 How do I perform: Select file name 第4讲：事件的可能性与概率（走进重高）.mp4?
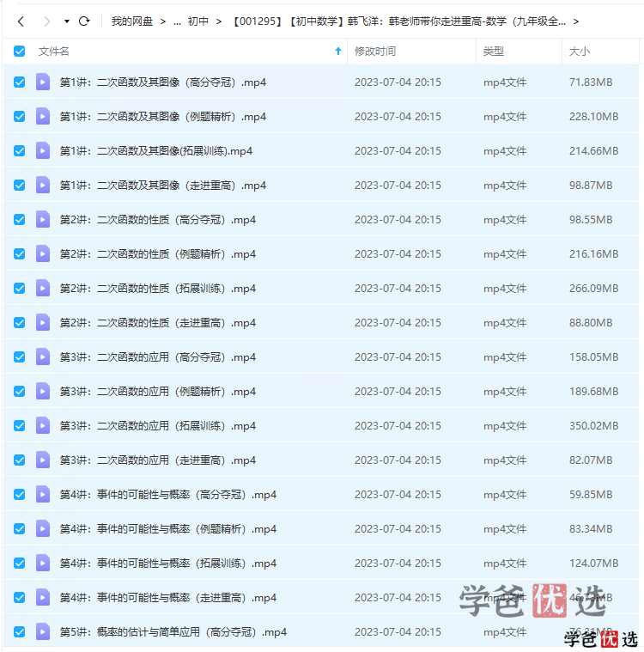(x=168, y=598)
